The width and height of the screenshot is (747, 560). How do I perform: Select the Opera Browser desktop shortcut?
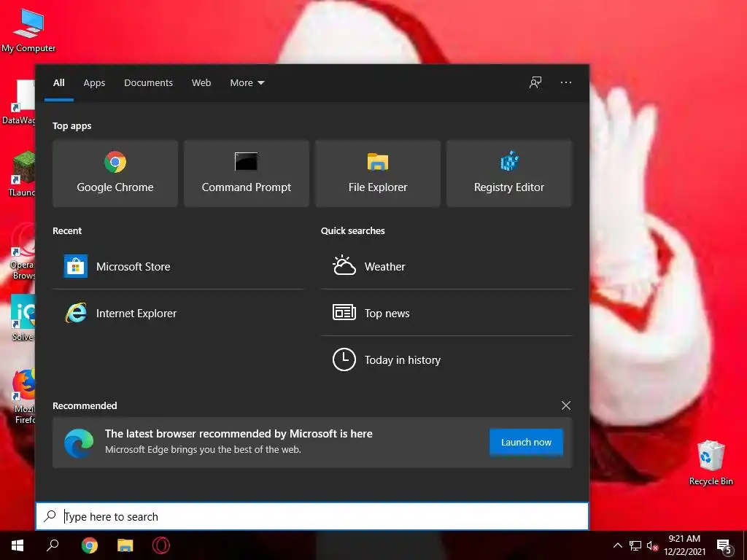pos(23,251)
